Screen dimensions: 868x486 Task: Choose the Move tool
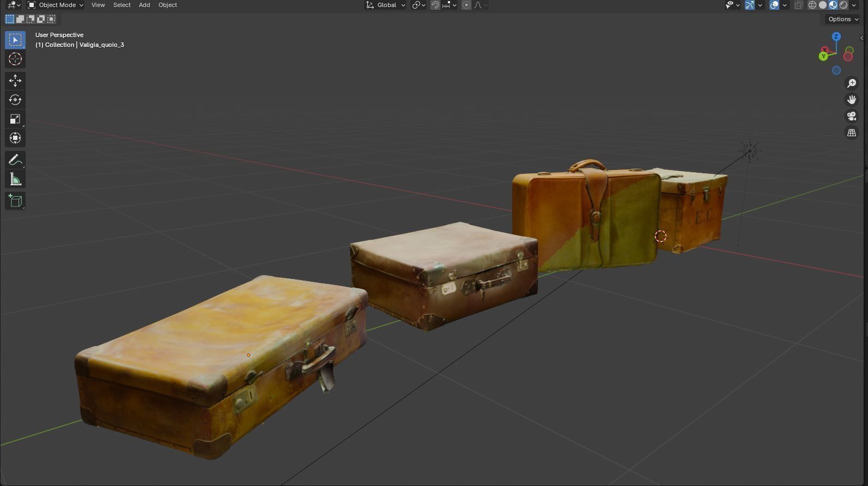pos(15,81)
